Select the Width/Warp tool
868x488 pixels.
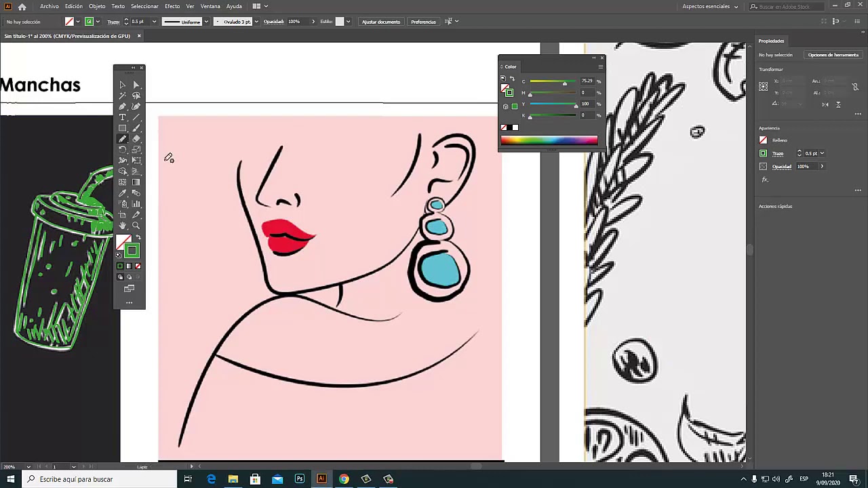click(123, 161)
